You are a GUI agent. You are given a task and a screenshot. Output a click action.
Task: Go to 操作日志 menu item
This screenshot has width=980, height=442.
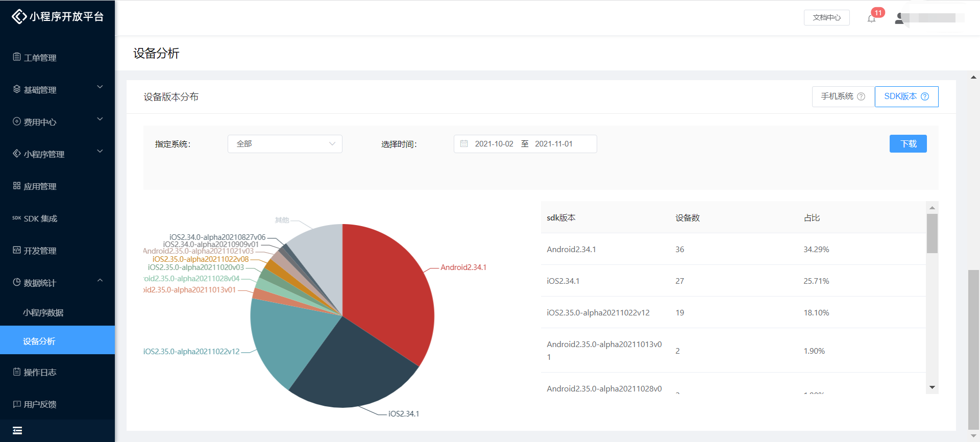[40, 372]
